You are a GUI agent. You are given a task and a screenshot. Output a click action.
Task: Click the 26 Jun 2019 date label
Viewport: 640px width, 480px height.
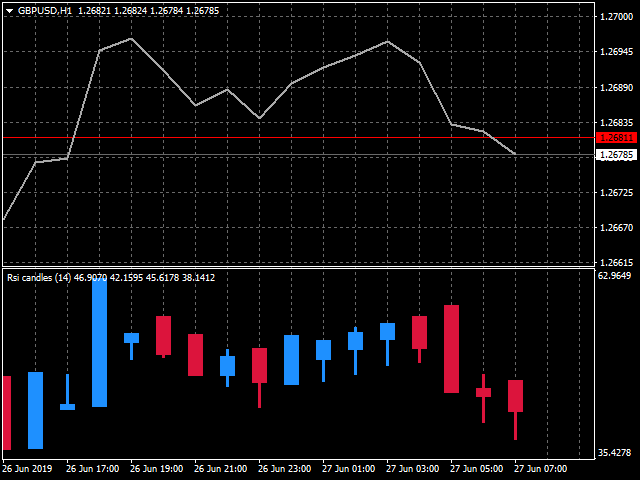pyautogui.click(x=28, y=468)
